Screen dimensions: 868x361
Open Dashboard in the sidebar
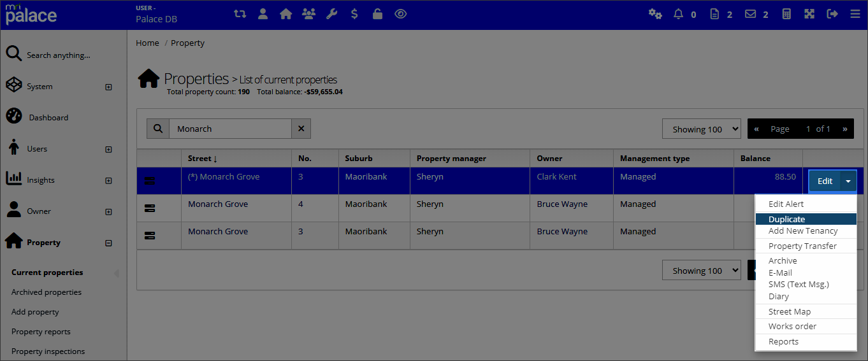coord(48,118)
